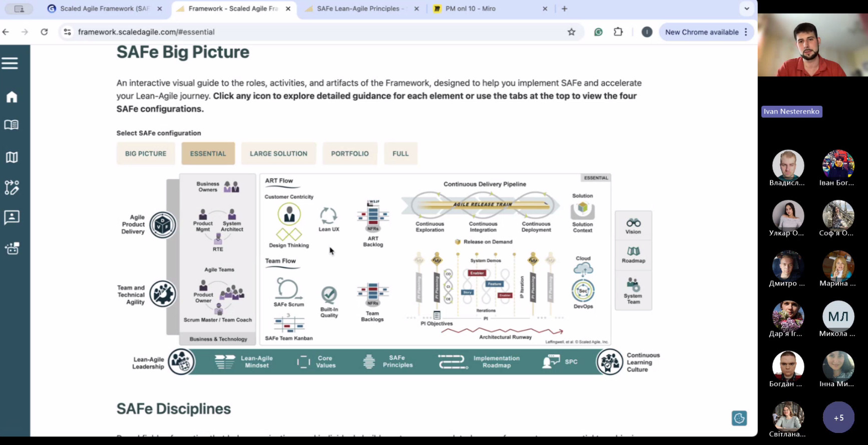Click the New Chrome available button
Image resolution: width=868 pixels, height=445 pixels.
coord(701,32)
